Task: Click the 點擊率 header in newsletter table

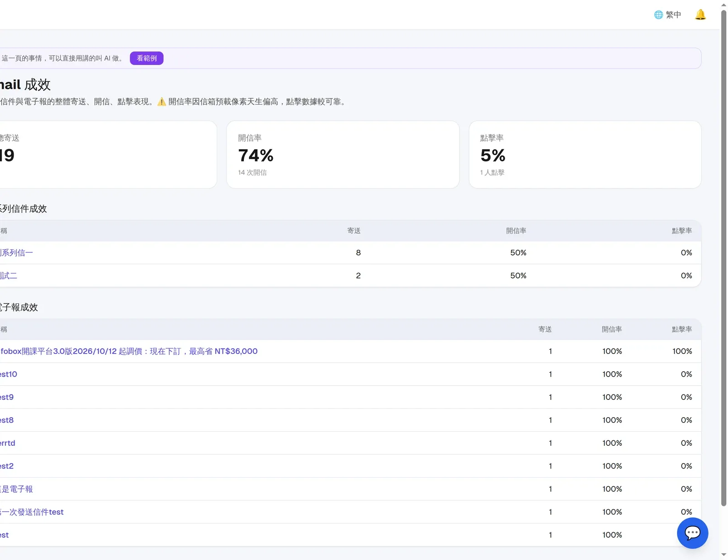Action: coord(682,329)
